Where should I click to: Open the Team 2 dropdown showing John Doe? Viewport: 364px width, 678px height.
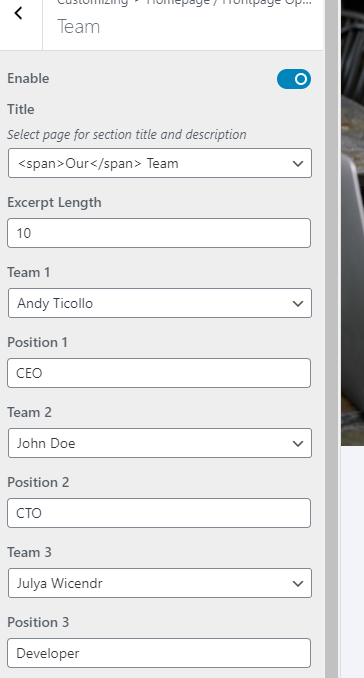(x=160, y=443)
